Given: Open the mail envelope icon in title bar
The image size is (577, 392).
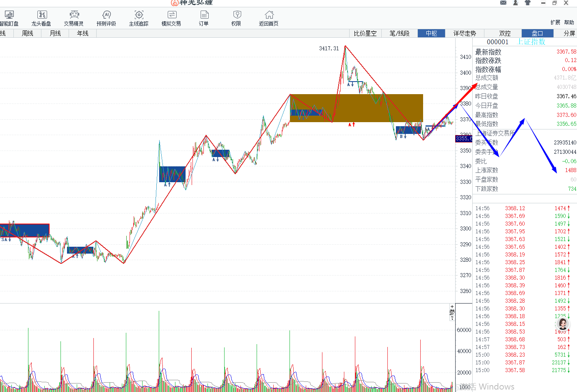Looking at the screenshot, I should click(x=503, y=3).
